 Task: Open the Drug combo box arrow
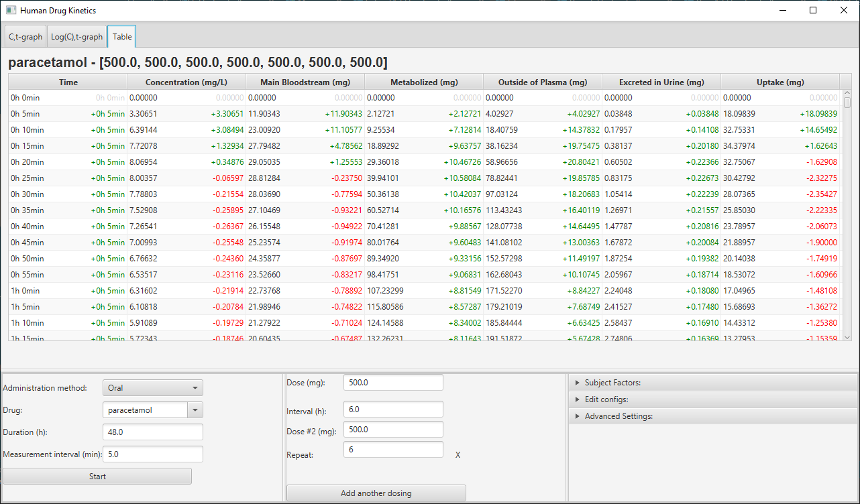(195, 410)
